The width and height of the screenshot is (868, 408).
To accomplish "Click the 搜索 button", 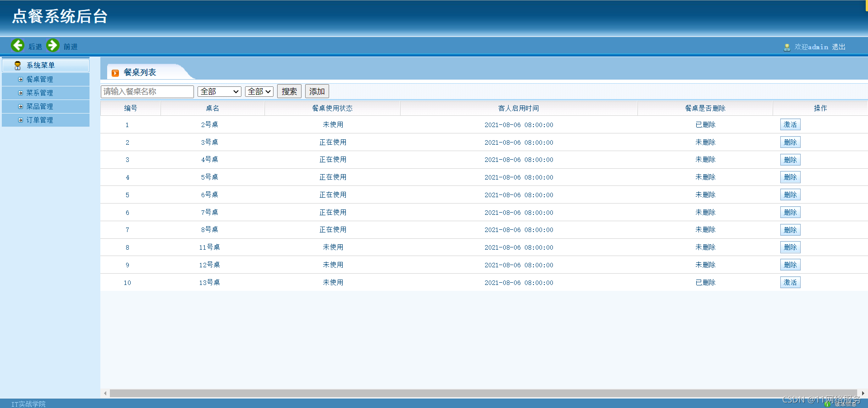I will pyautogui.click(x=289, y=91).
